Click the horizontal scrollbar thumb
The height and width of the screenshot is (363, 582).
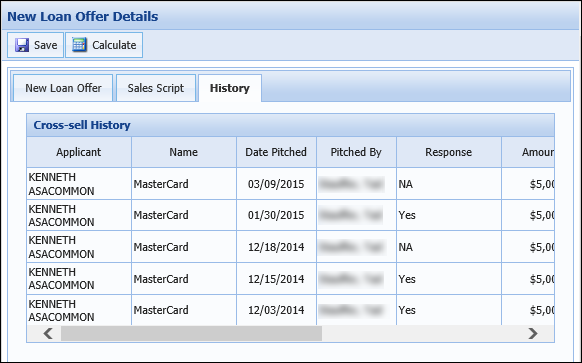[192, 333]
